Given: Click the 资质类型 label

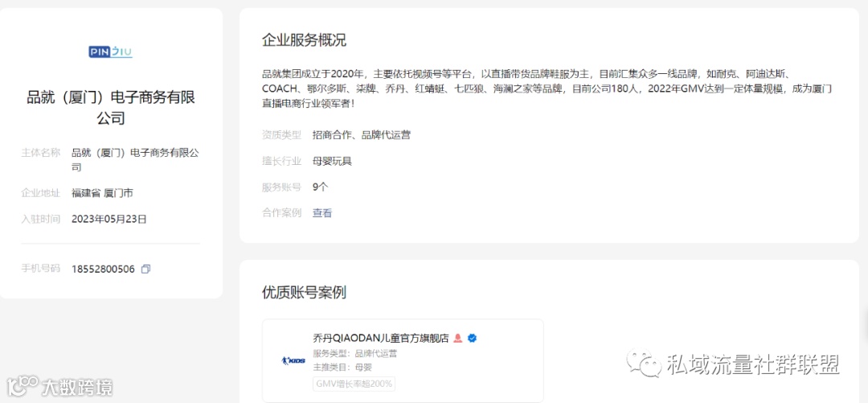Looking at the screenshot, I should point(282,134).
